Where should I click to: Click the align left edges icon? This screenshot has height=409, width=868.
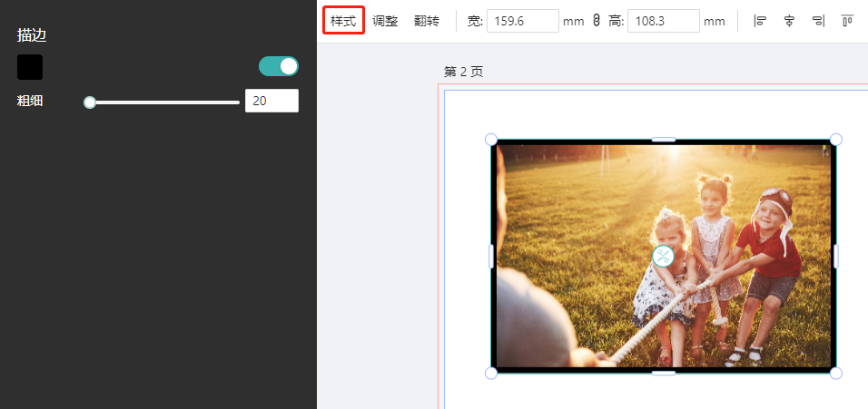(761, 21)
